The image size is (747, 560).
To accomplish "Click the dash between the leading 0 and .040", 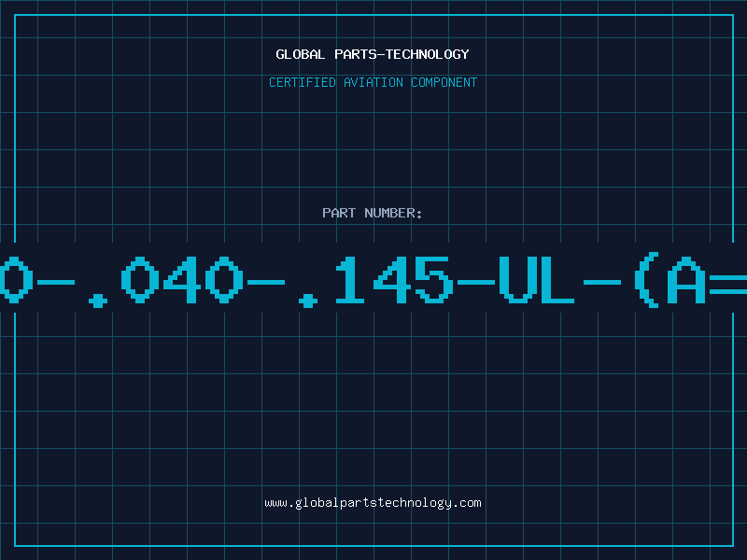I will 56,283.
